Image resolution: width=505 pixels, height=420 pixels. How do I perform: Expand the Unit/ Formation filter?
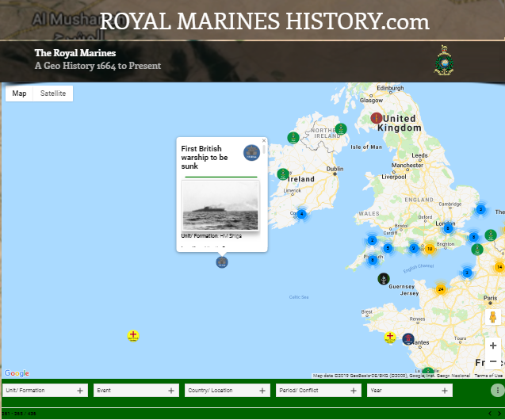pos(45,391)
